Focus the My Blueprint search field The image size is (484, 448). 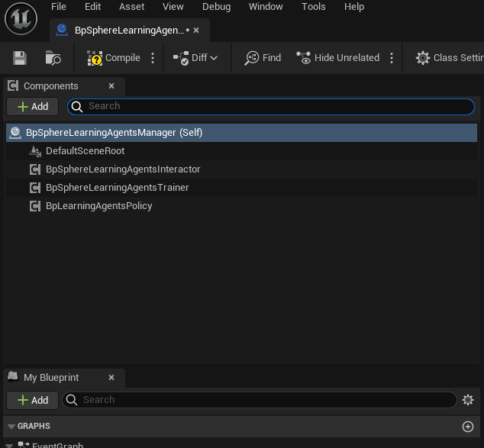tap(260, 400)
